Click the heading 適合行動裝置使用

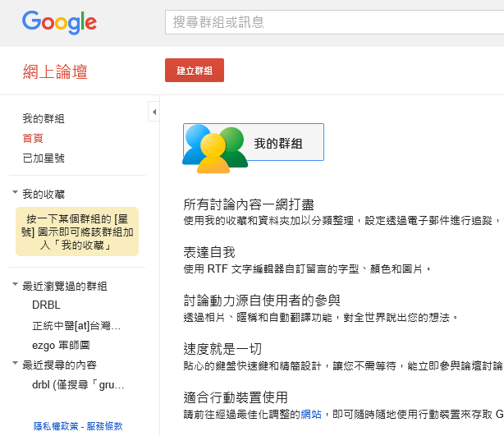click(x=236, y=397)
